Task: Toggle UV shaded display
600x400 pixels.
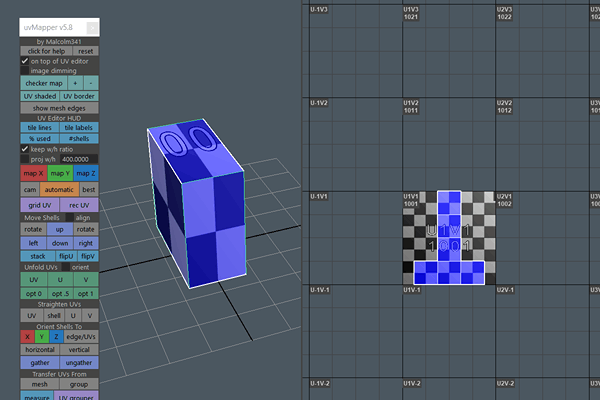Action: (x=39, y=95)
